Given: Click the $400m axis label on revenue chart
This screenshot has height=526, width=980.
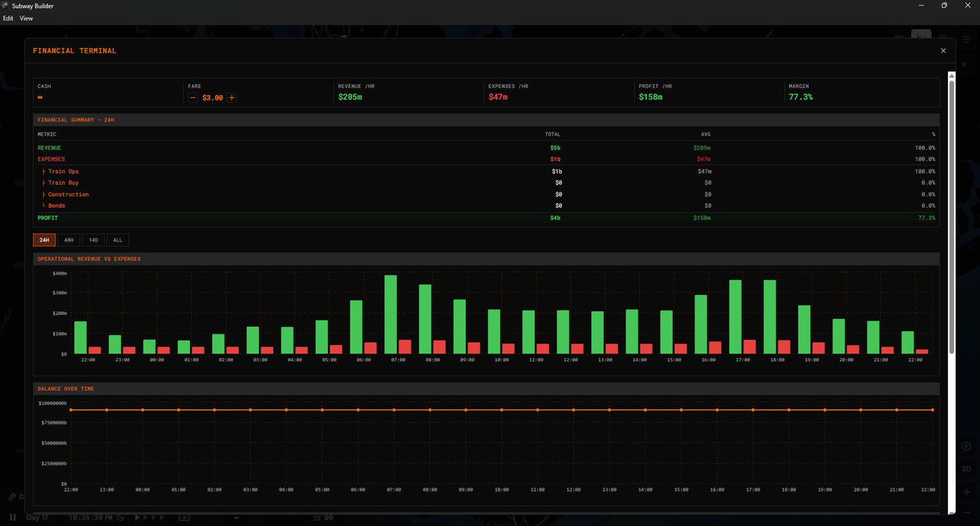Looking at the screenshot, I should [x=60, y=274].
